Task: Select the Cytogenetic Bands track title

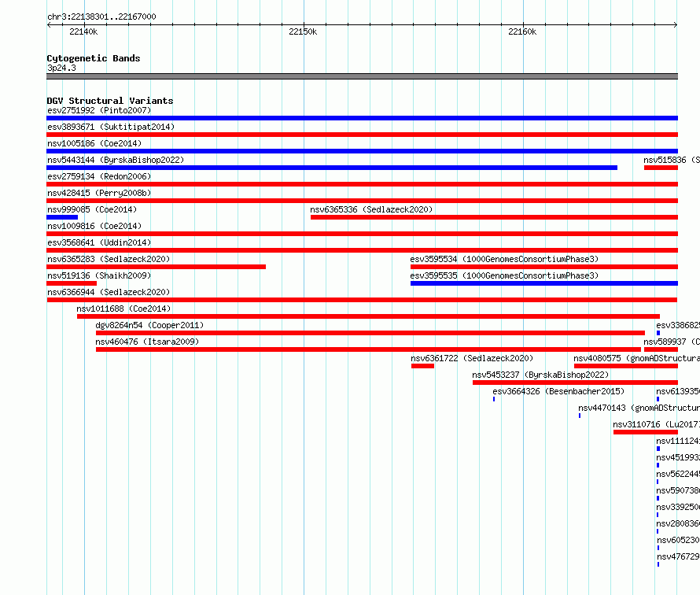Action: (x=94, y=58)
